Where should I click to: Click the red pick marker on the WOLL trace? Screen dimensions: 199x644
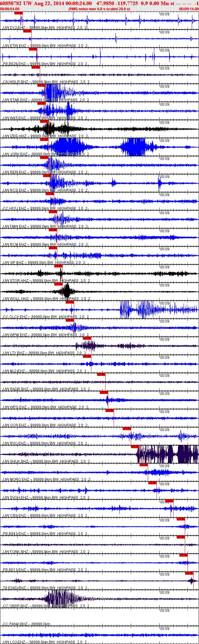58,284
